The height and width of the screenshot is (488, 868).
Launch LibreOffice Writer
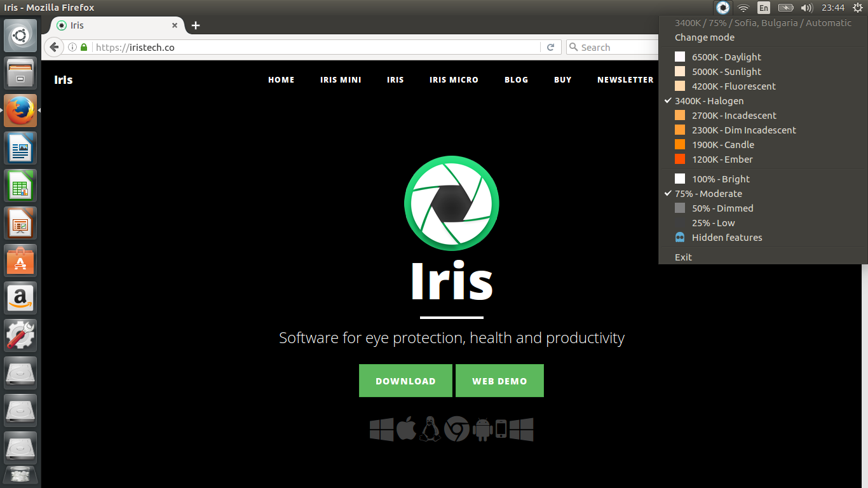coord(20,148)
